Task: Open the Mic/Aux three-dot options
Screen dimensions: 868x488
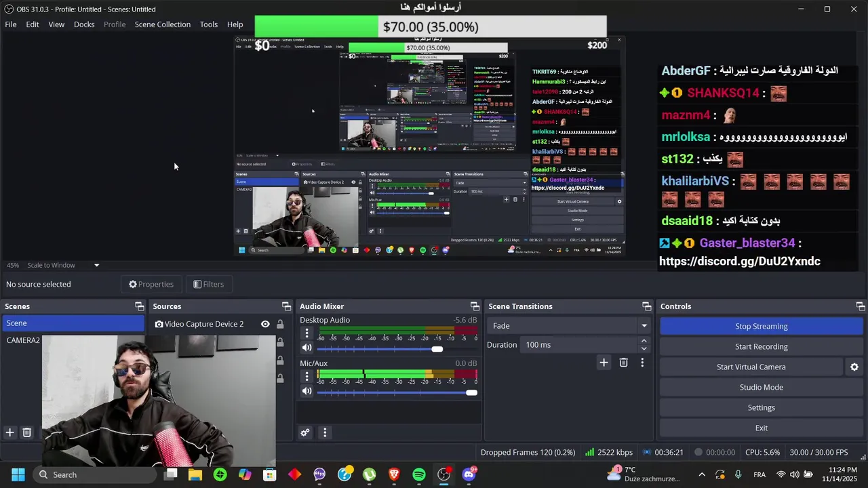Action: click(x=307, y=376)
